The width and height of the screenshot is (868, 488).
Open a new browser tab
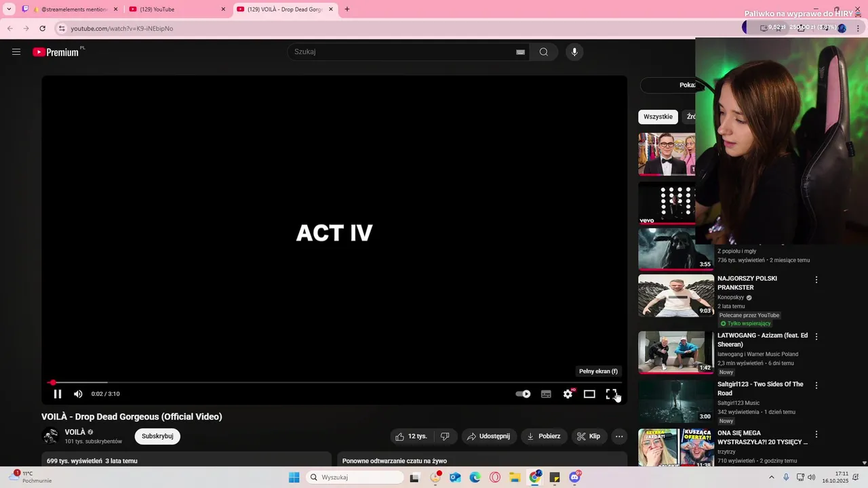pos(347,9)
